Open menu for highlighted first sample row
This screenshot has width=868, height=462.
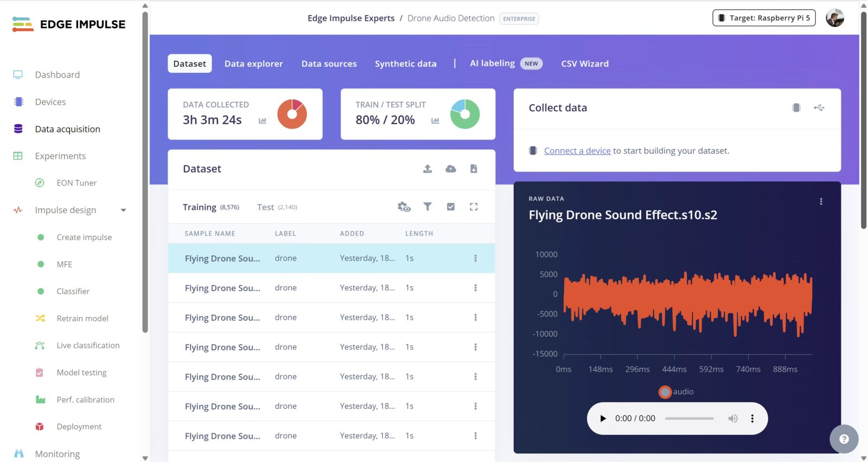point(475,258)
